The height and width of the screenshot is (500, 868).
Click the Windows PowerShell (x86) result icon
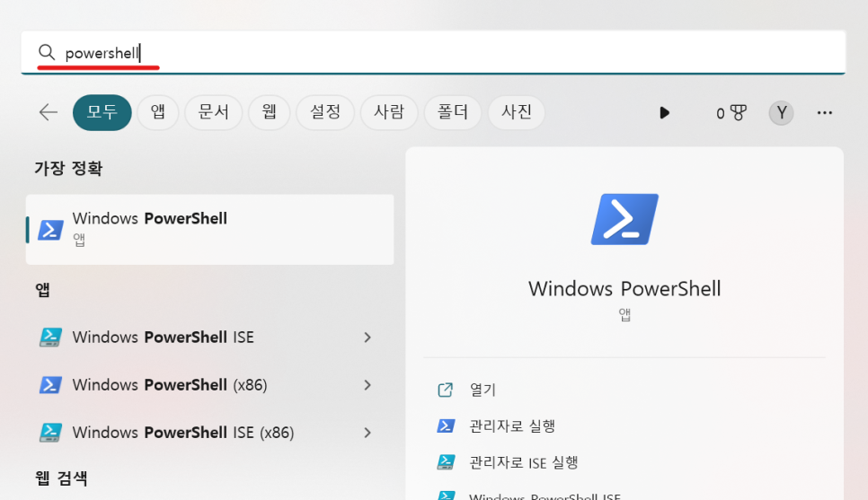click(50, 384)
